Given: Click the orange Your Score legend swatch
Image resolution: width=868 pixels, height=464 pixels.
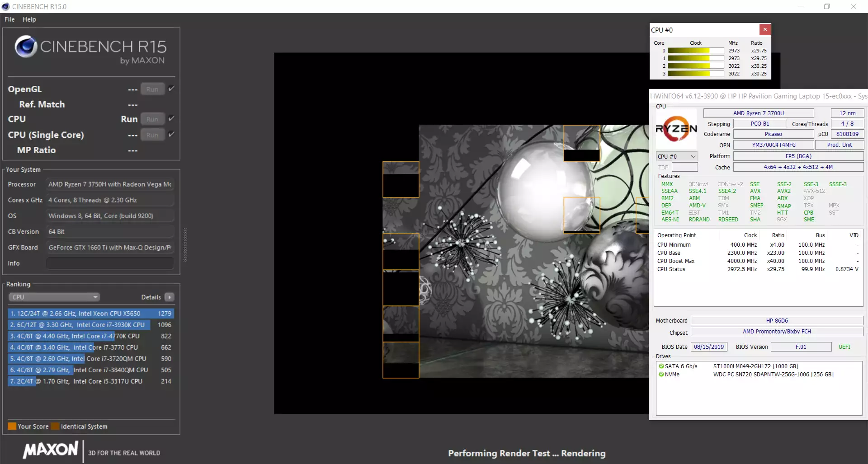Looking at the screenshot, I should 12,427.
